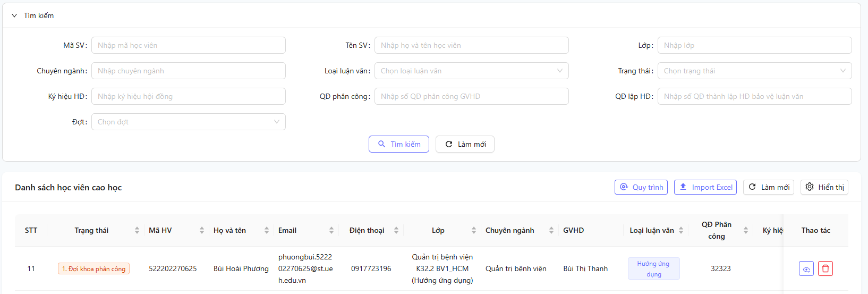Open the Quy trình workflow button
This screenshot has height=294, width=868.
(x=641, y=187)
